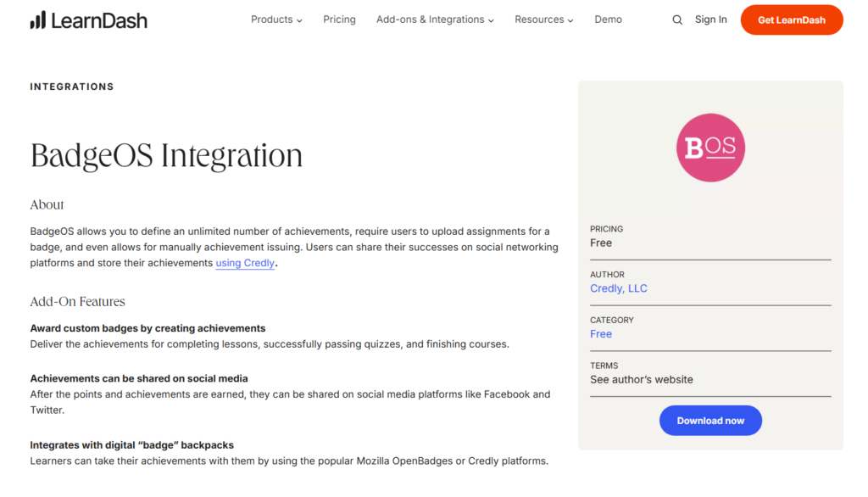Click the TERMS label in sidebar

tap(604, 366)
